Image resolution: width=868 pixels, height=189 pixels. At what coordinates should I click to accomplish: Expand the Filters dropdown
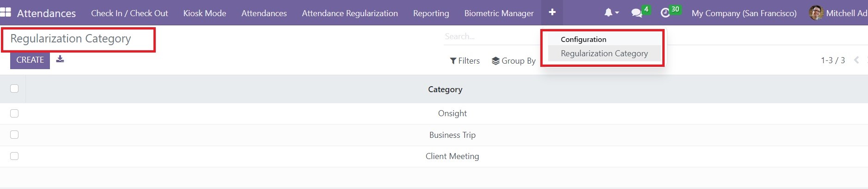pos(465,61)
